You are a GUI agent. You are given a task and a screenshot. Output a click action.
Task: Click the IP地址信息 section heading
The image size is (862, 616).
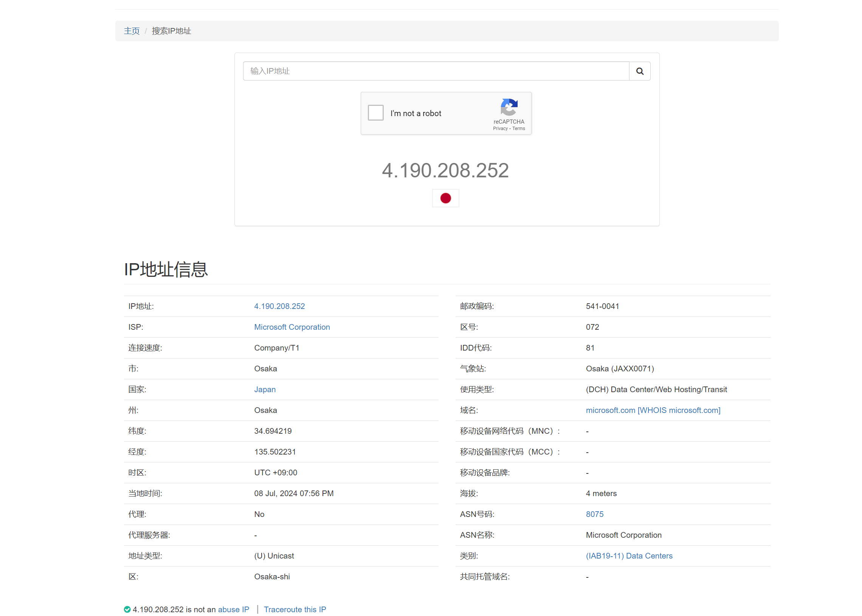166,269
